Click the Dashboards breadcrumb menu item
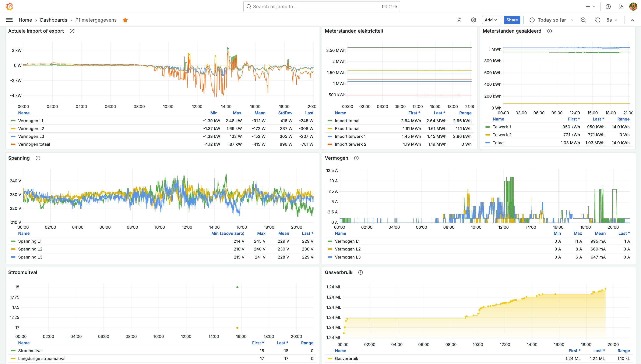 click(53, 20)
